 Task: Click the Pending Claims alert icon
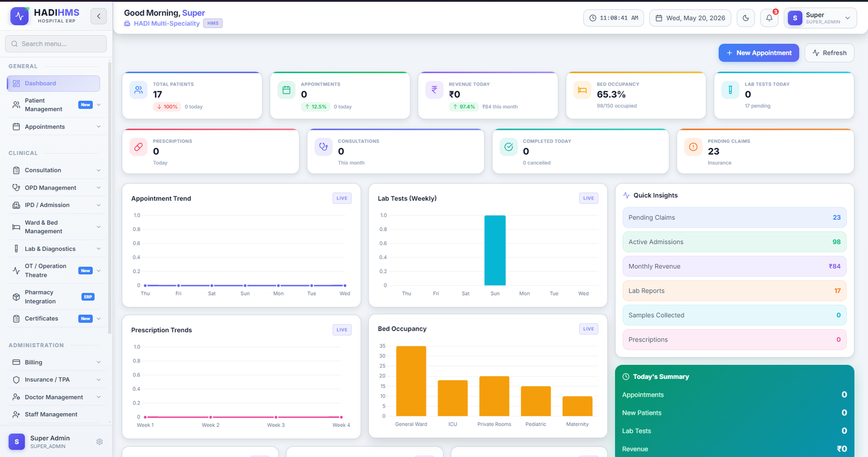693,147
